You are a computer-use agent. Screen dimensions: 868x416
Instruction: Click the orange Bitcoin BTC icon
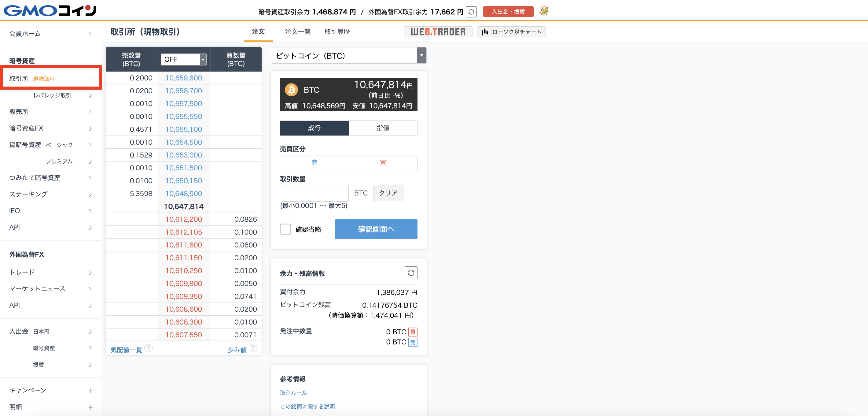tap(291, 90)
